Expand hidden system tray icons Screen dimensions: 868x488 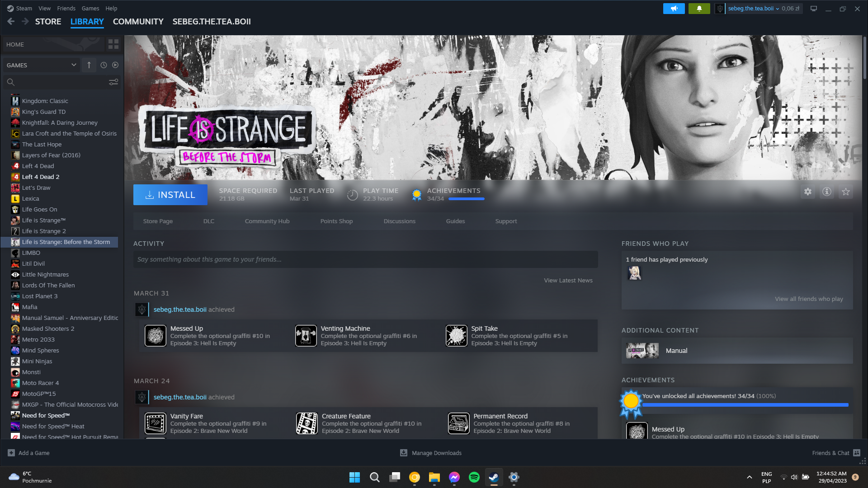click(749, 477)
